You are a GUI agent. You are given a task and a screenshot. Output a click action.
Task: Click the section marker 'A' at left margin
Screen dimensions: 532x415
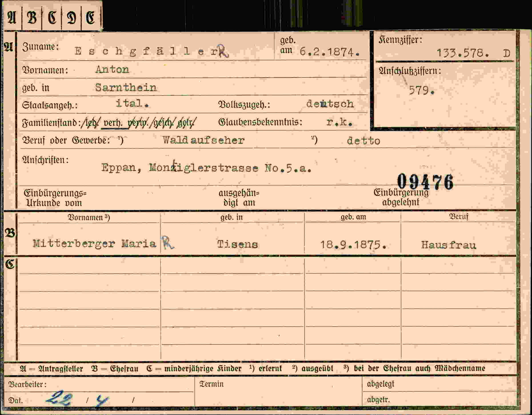[x=8, y=46]
